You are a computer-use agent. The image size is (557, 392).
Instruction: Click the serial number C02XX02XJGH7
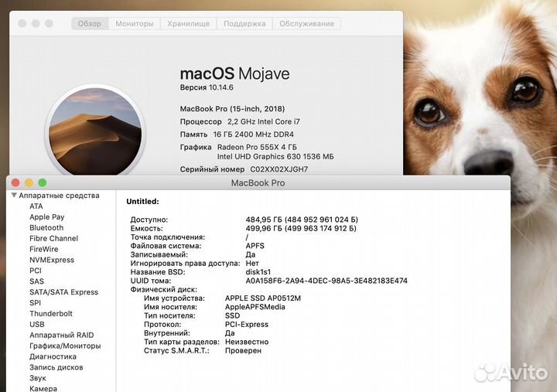(x=278, y=169)
